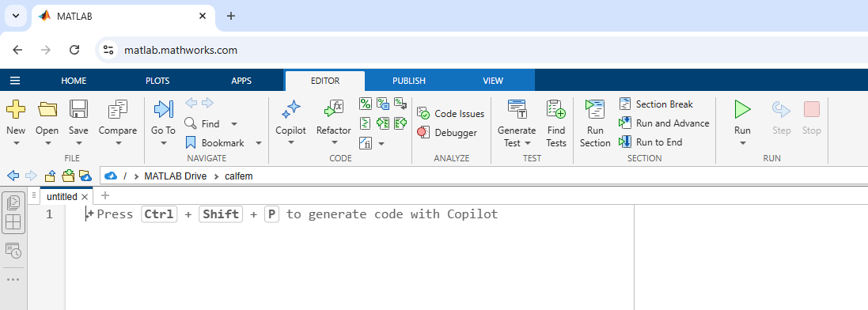Viewport: 868px width, 310px height.
Task: Click Run to End
Action: coord(650,142)
